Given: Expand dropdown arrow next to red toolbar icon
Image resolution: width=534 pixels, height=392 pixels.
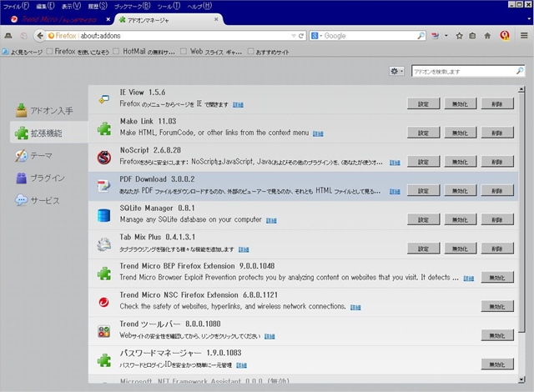Looking at the screenshot, I should [x=446, y=35].
